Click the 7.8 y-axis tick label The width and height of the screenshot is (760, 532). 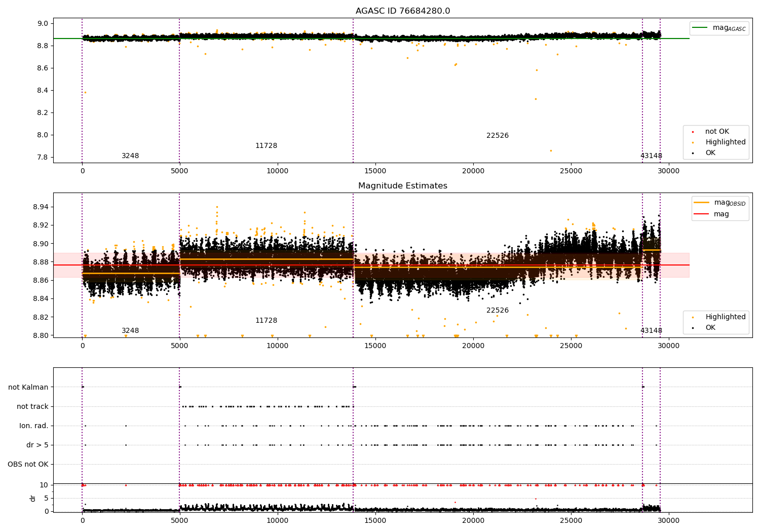click(43, 158)
